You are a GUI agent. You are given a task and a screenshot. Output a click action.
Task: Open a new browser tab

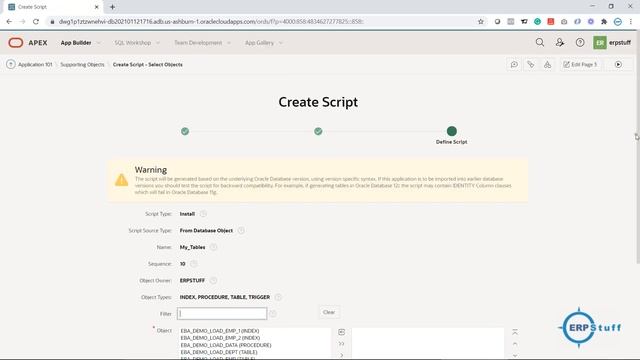coord(112,7)
